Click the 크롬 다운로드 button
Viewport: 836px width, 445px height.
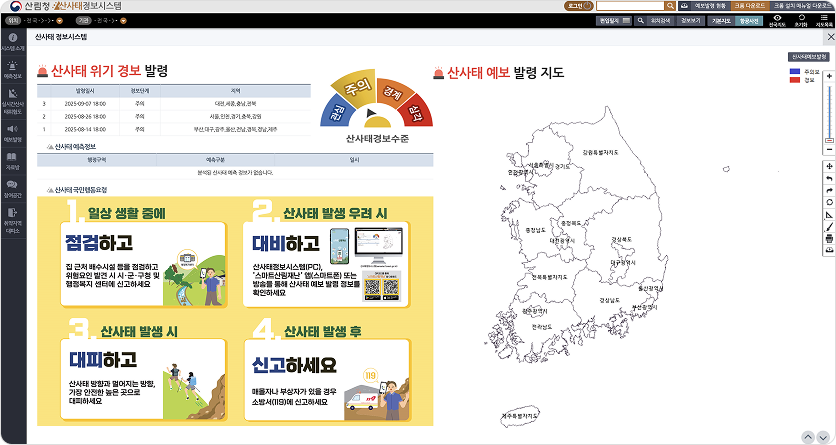coord(749,6)
